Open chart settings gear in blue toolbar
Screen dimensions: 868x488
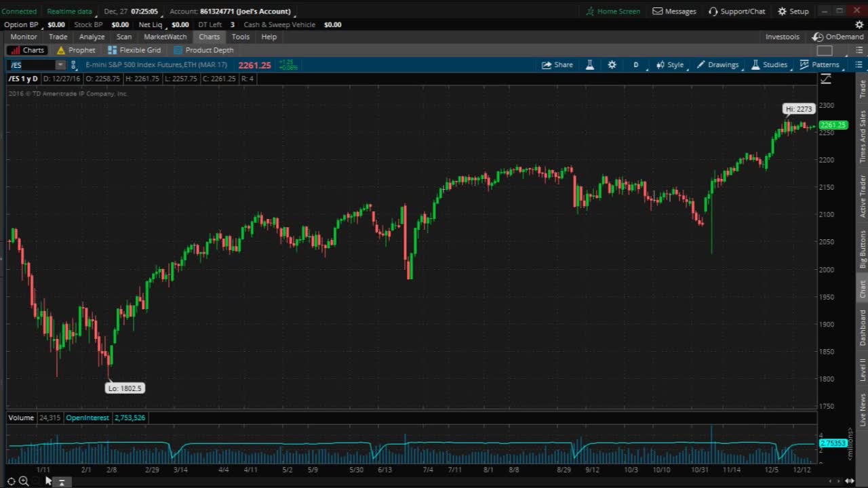(612, 65)
